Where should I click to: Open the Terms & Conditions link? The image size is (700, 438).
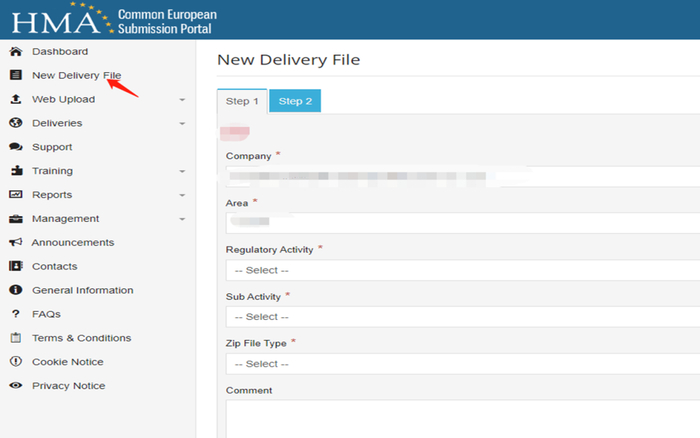[81, 338]
